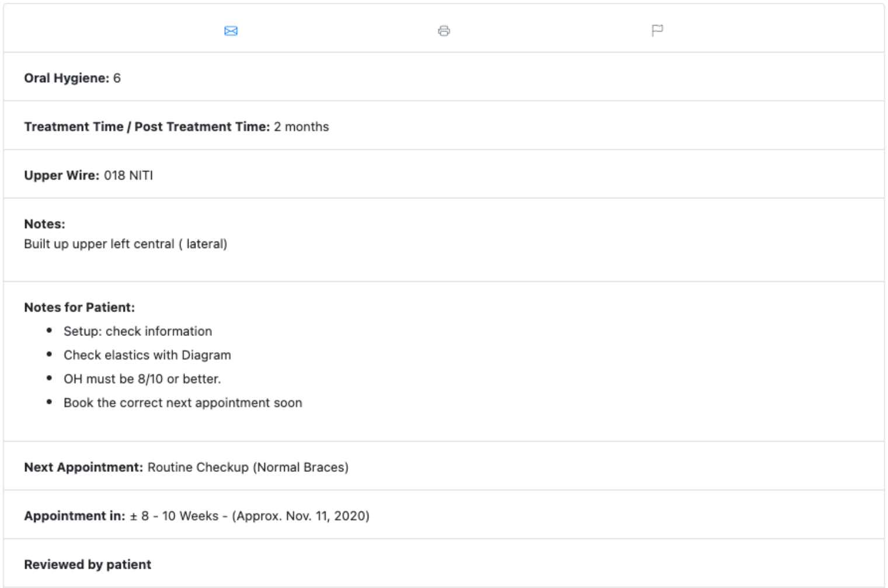Click the 'Built up upper left central' note
Image resolution: width=888 pixels, height=588 pixels.
pos(126,244)
